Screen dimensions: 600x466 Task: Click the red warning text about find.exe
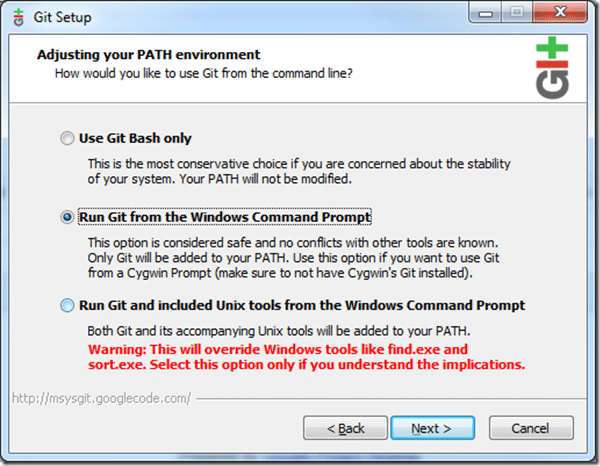pos(306,357)
